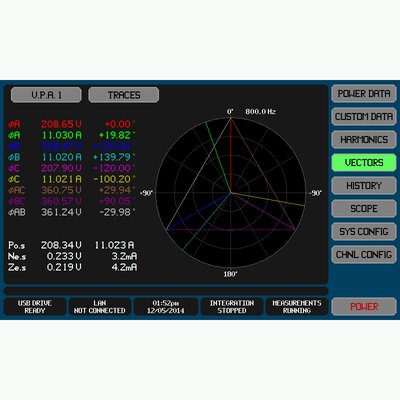400x400 pixels.
Task: Switch to the CUSTOM DATA screen
Action: 364,117
